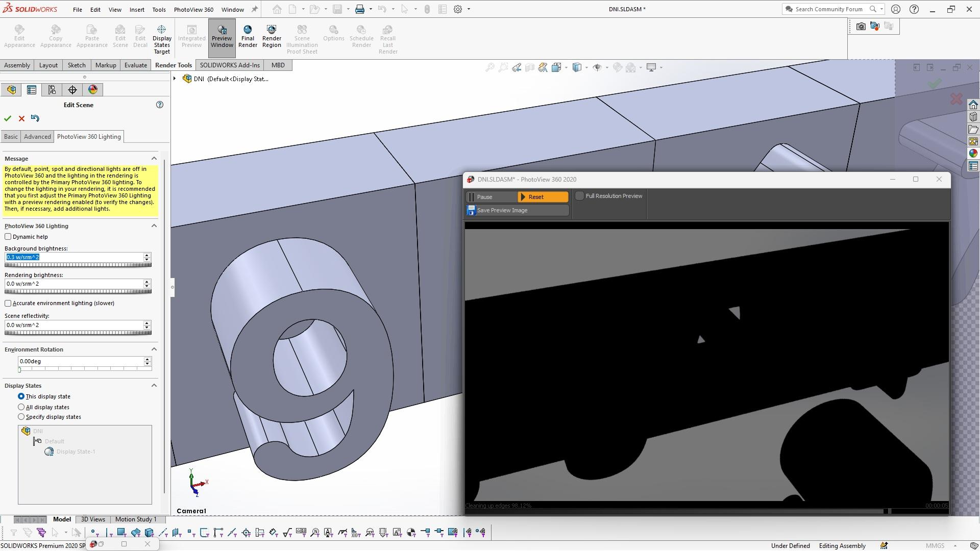Click Edit Scene in ribbon
Image resolution: width=980 pixels, height=551 pixels.
pyautogui.click(x=120, y=36)
